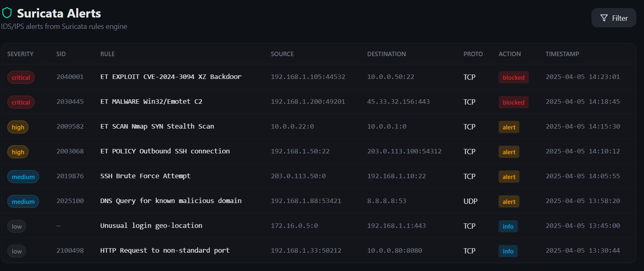Click the Suricata Alerts title
This screenshot has width=644, height=271.
coord(59,13)
